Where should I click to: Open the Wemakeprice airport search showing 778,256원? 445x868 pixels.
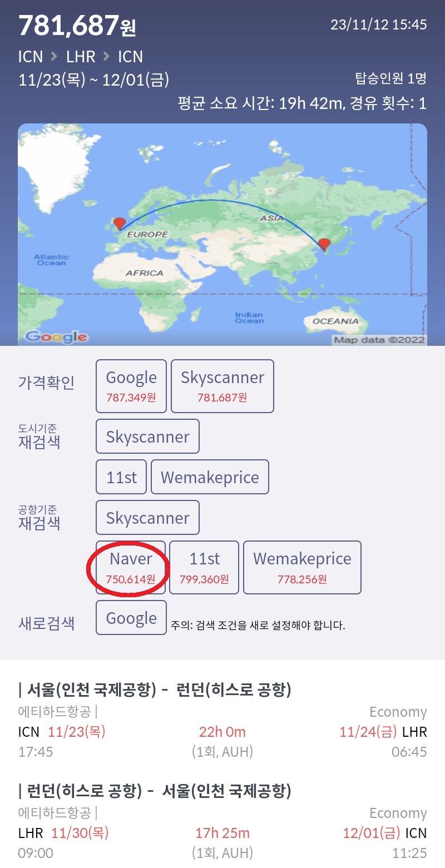303,567
